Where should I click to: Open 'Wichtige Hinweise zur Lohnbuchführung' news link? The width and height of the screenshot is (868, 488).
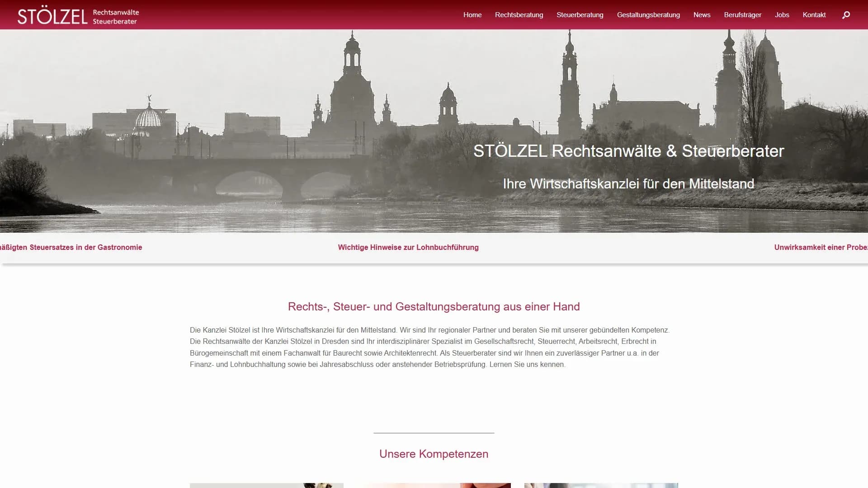[x=408, y=247]
